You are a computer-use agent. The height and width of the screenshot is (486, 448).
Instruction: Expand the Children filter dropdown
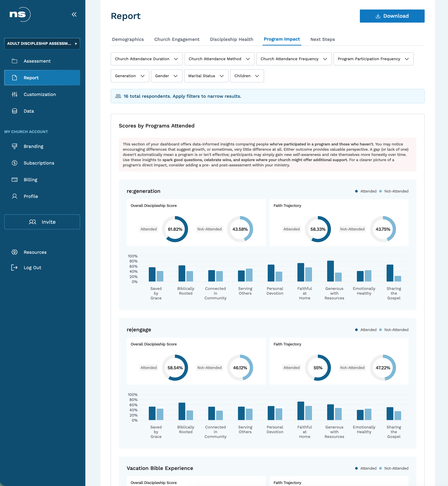tap(247, 76)
